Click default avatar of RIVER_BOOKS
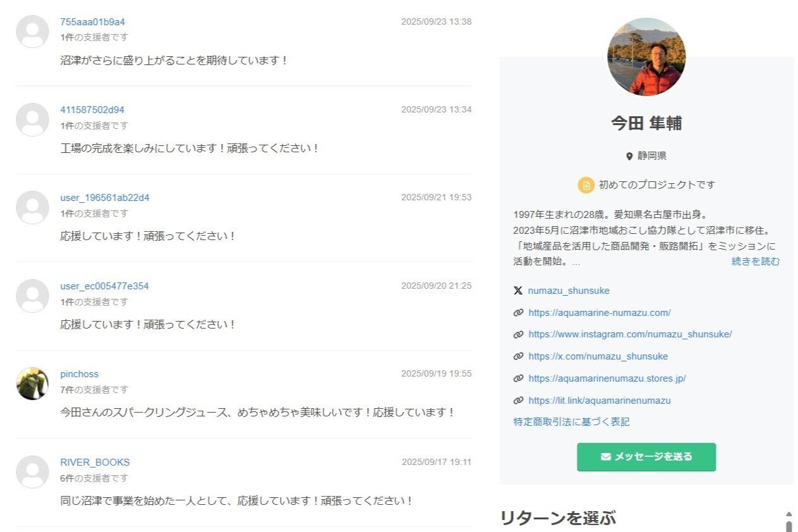The width and height of the screenshot is (798, 532). (x=32, y=472)
